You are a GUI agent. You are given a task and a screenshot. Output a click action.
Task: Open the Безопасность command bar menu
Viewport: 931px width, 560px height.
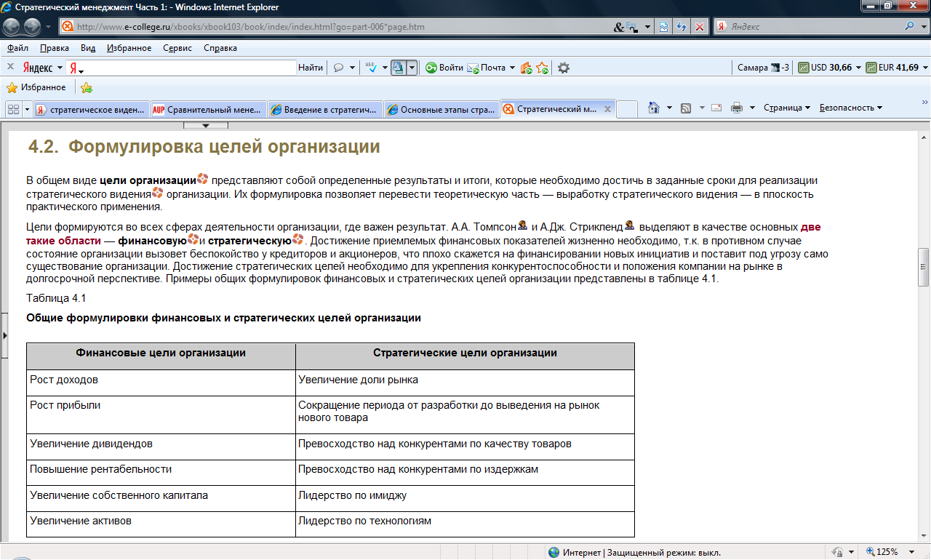pyautogui.click(x=851, y=108)
